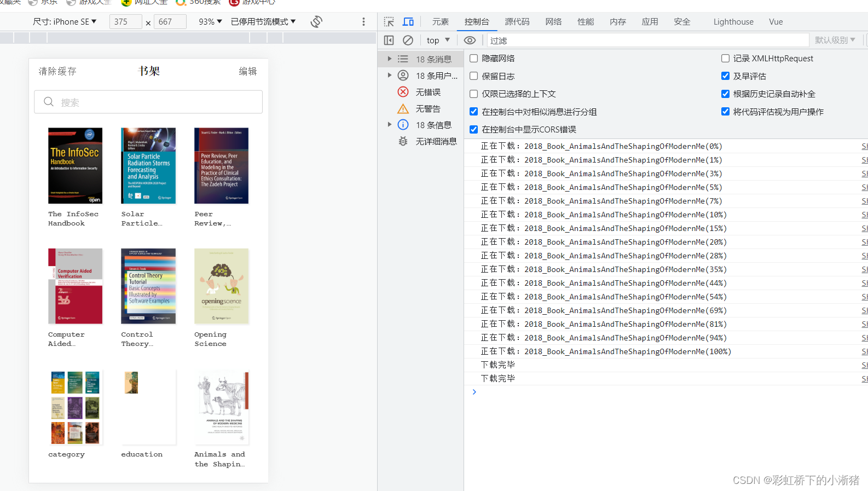Open the device toolbar more options menu
868x491 pixels.
[x=363, y=22]
